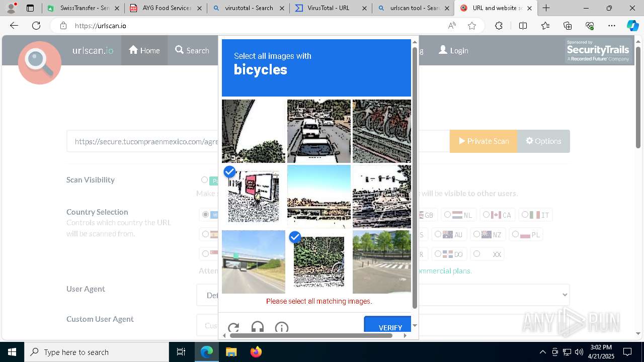Click the captcha horizontal scrollbar
Image resolution: width=644 pixels, height=362 pixels.
311,335
